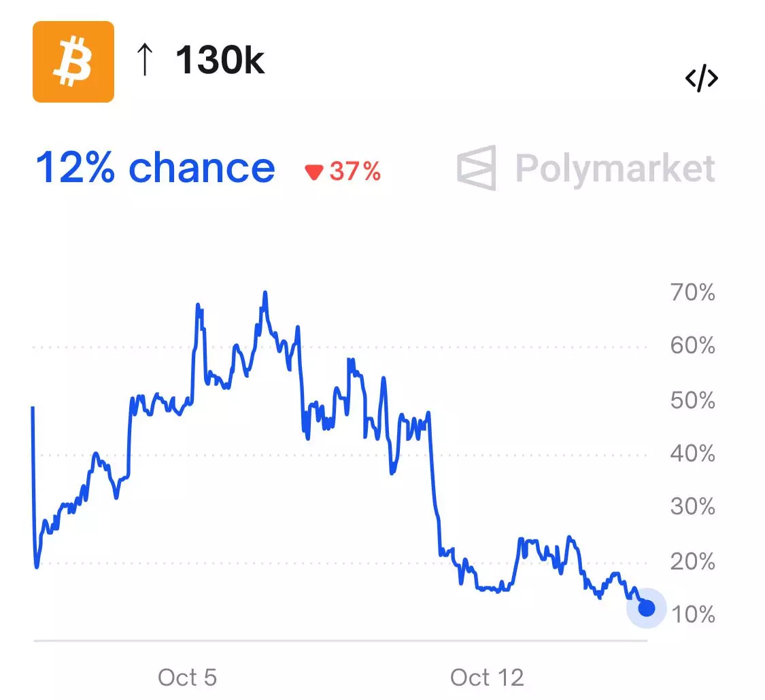This screenshot has height=700, width=765.
Task: Click the chart line's highest peak
Action: pos(265,293)
